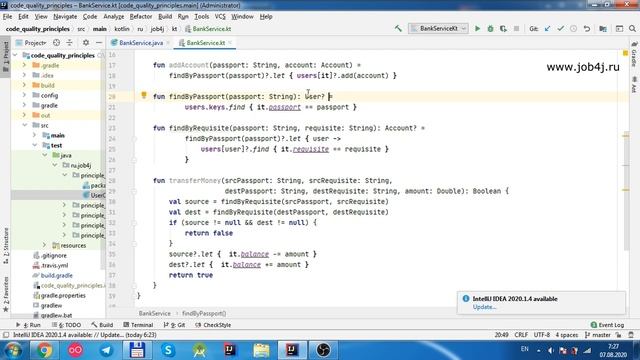The height and width of the screenshot is (360, 640).
Task: Open Chrome from the Windows taskbar
Action: pos(44,350)
